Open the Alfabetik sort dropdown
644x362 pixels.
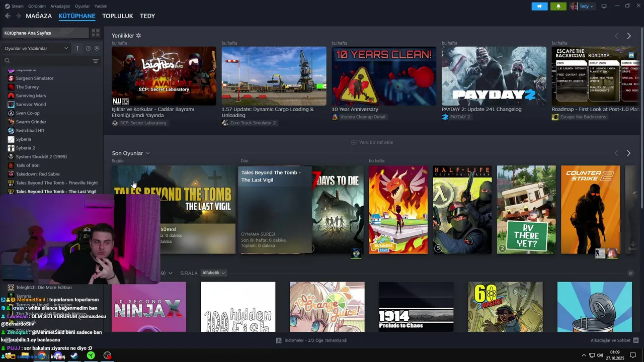tap(213, 273)
